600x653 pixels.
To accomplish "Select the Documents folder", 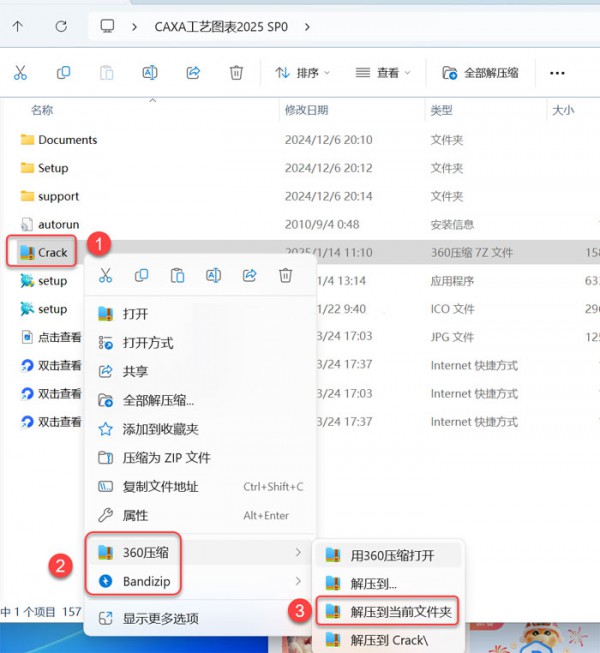I will [67, 140].
